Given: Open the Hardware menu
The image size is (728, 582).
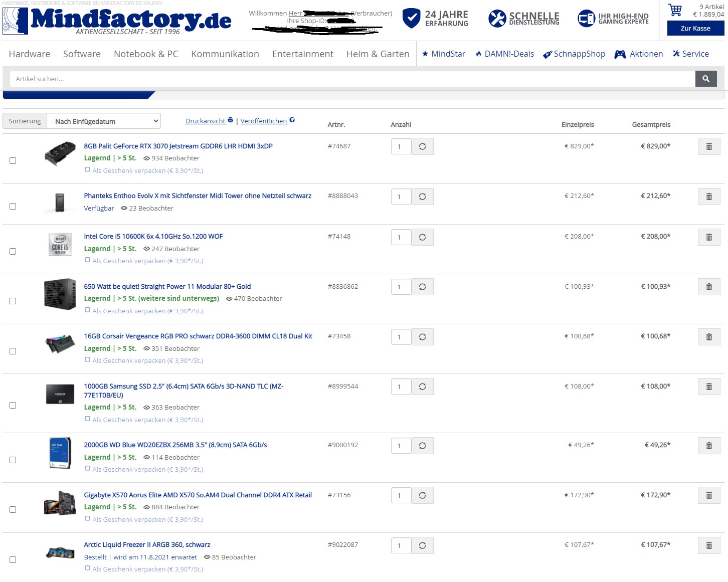Looking at the screenshot, I should 30,54.
